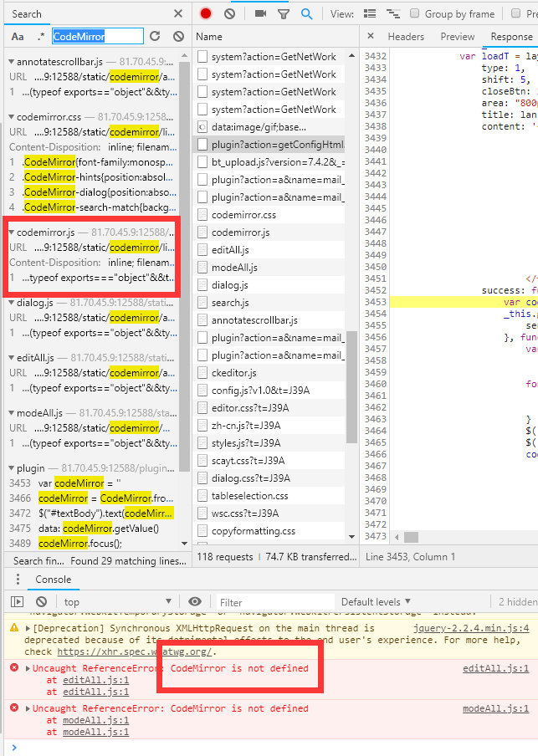538x756 pixels.
Task: Select plugin?action=getConfigHtml request
Action: (x=269, y=144)
